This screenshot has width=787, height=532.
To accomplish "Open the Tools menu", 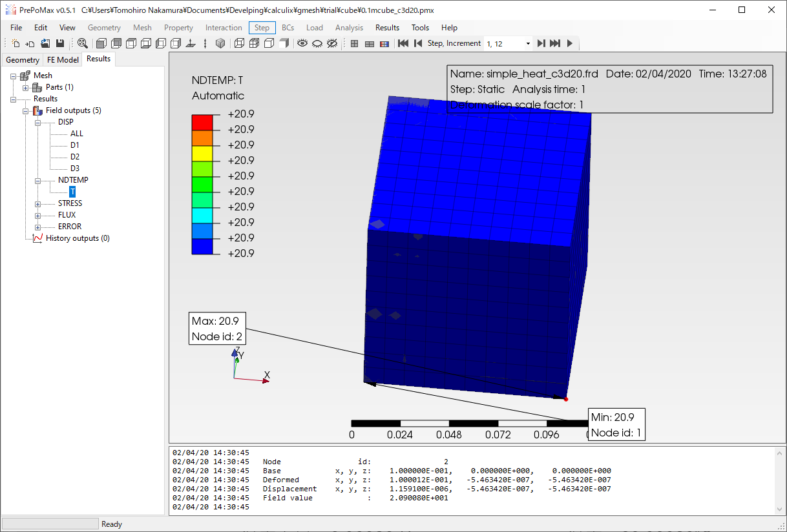I will [x=420, y=28].
